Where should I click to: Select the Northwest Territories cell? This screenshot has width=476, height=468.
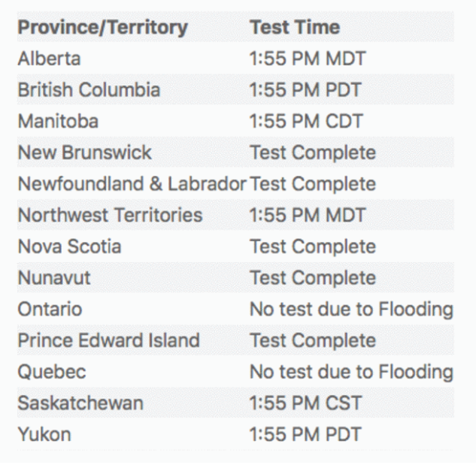coord(110,215)
